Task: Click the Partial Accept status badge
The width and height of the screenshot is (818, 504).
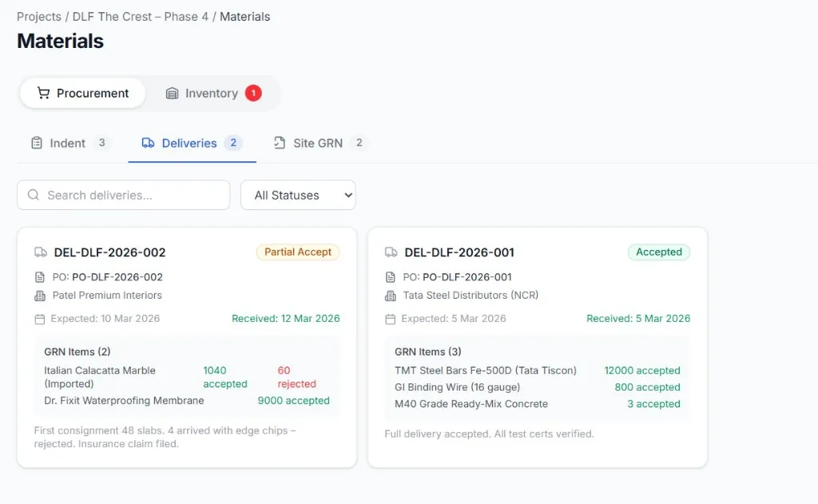Action: [298, 252]
